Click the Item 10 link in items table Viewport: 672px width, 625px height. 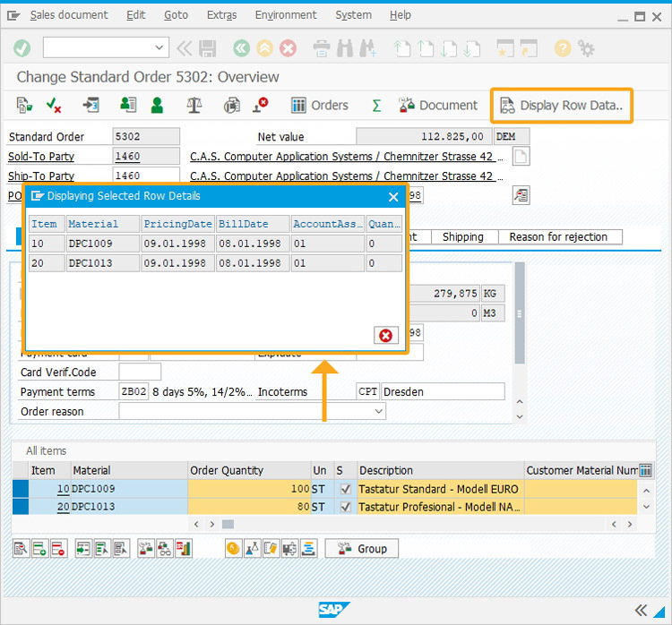(63, 489)
